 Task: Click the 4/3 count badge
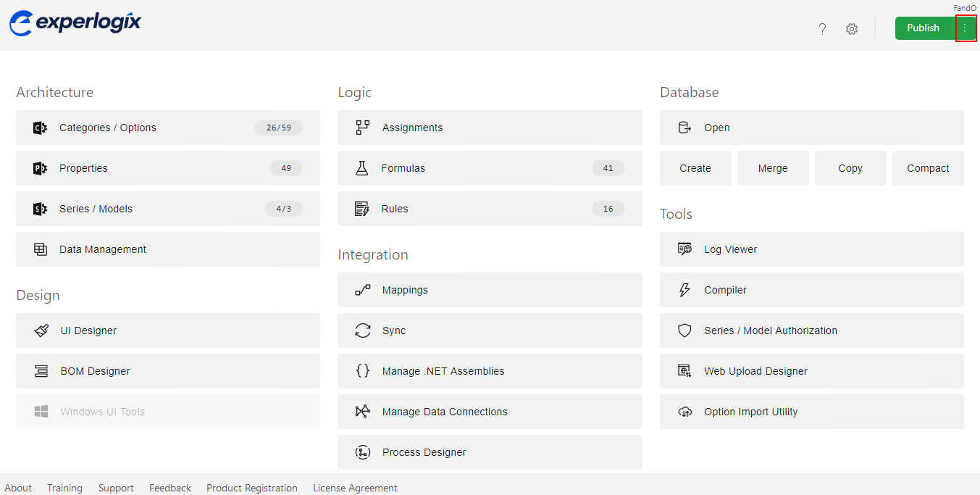click(284, 209)
